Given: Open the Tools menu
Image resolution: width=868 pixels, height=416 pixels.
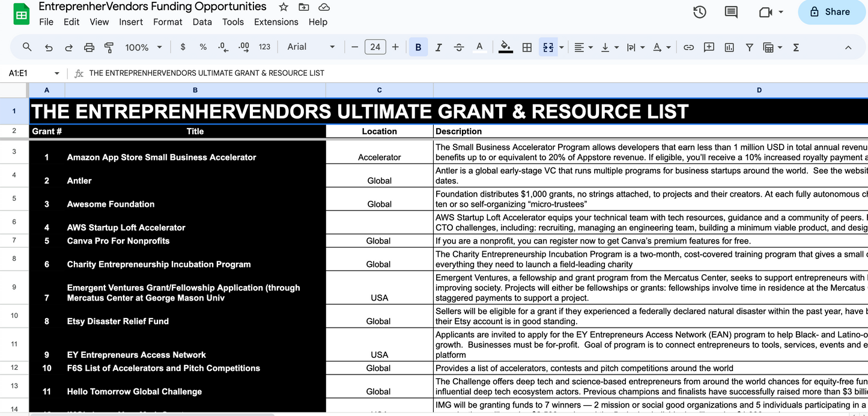Looking at the screenshot, I should (233, 22).
